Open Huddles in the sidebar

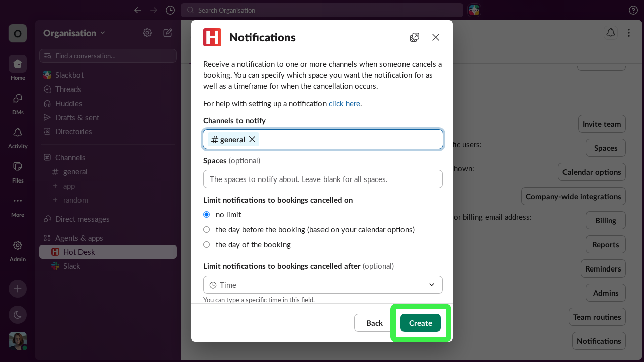[108, 103]
